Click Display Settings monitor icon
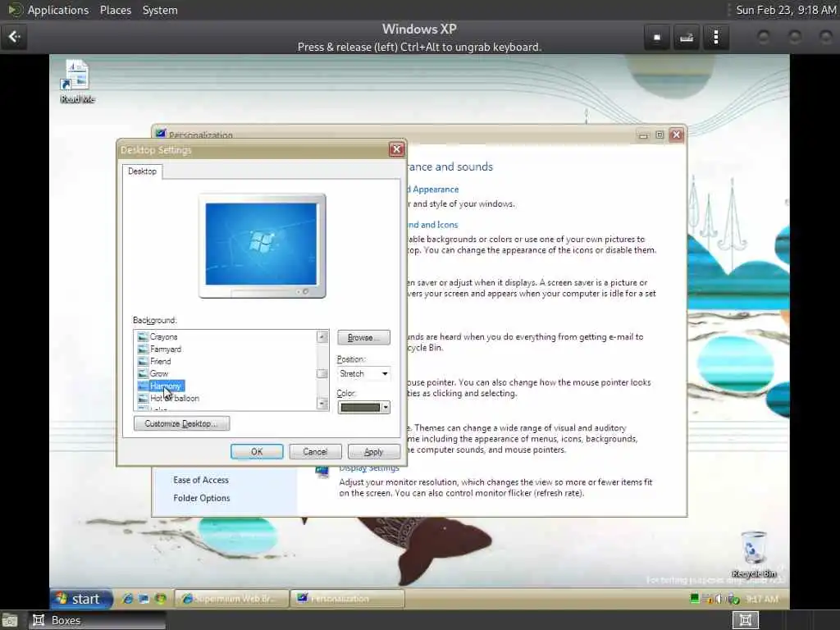 pos(322,472)
